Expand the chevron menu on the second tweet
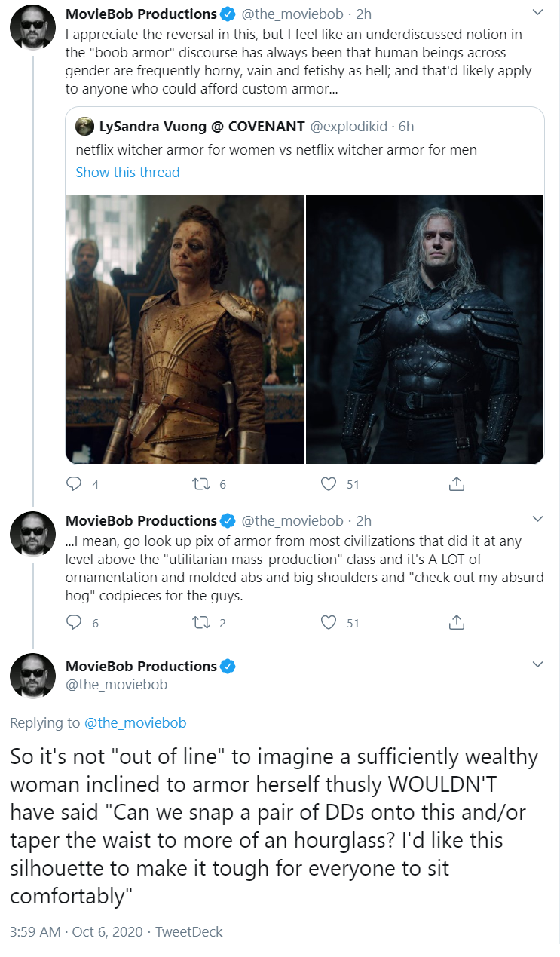The image size is (560, 957). point(537,519)
